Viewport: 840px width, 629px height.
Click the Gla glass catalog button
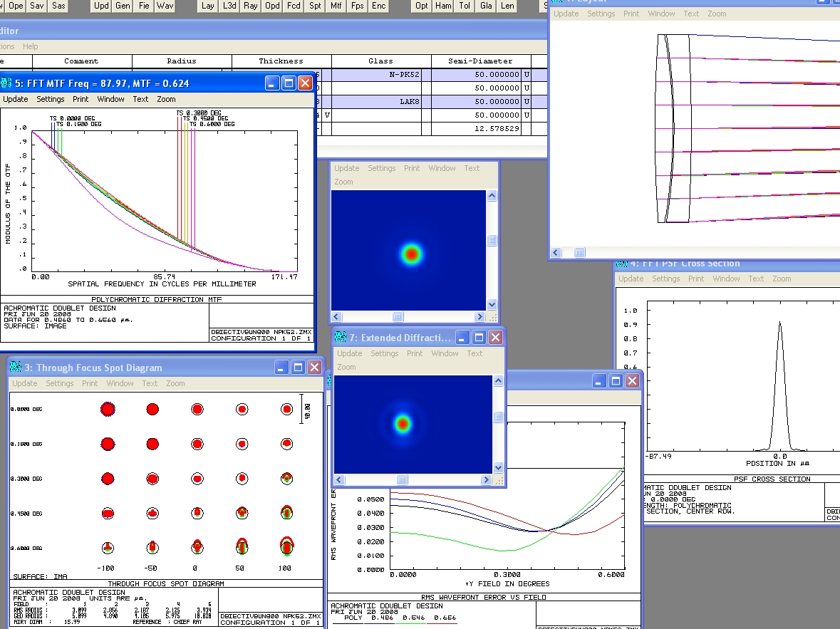[x=486, y=6]
